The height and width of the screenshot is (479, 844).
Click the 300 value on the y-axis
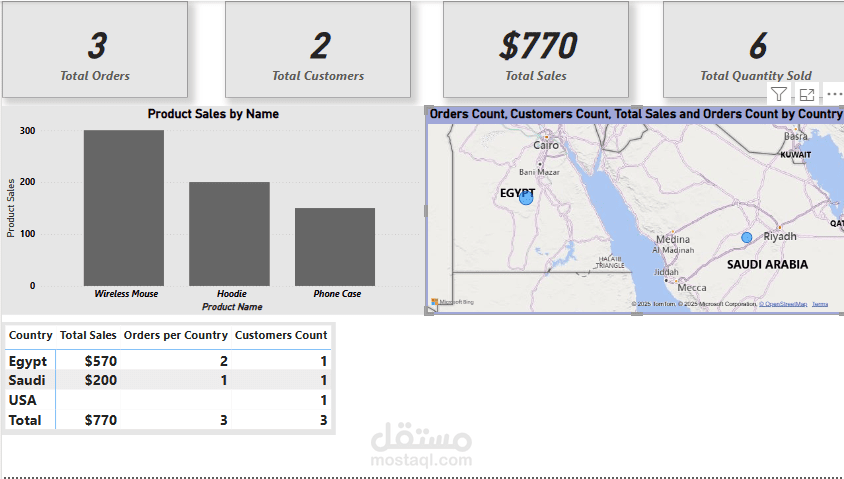coord(27,131)
